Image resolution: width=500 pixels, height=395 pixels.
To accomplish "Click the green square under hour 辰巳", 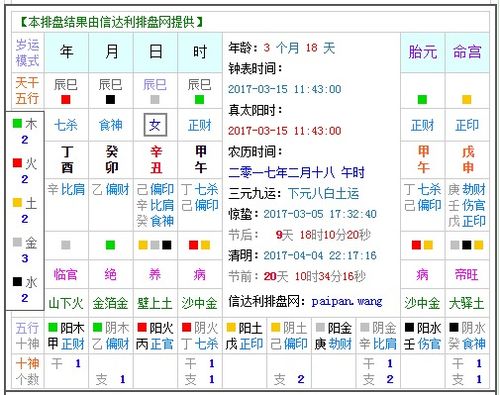I will tap(199, 100).
